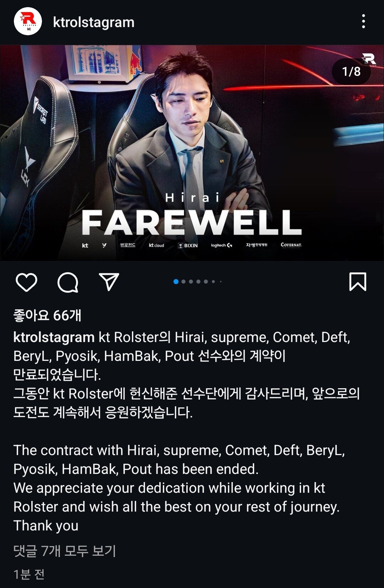The image size is (384, 588).
Task: Tap the bold ktrolstagram caption username
Action: 54,337
